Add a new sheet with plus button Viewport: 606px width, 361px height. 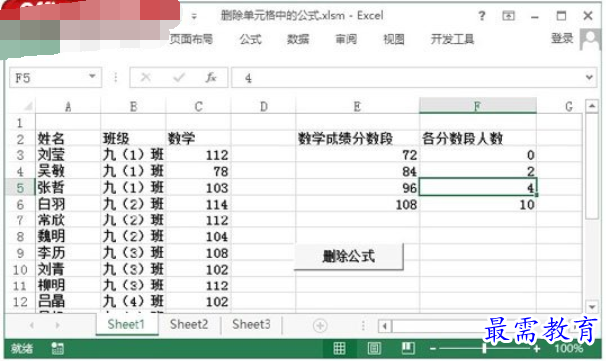pos(320,325)
